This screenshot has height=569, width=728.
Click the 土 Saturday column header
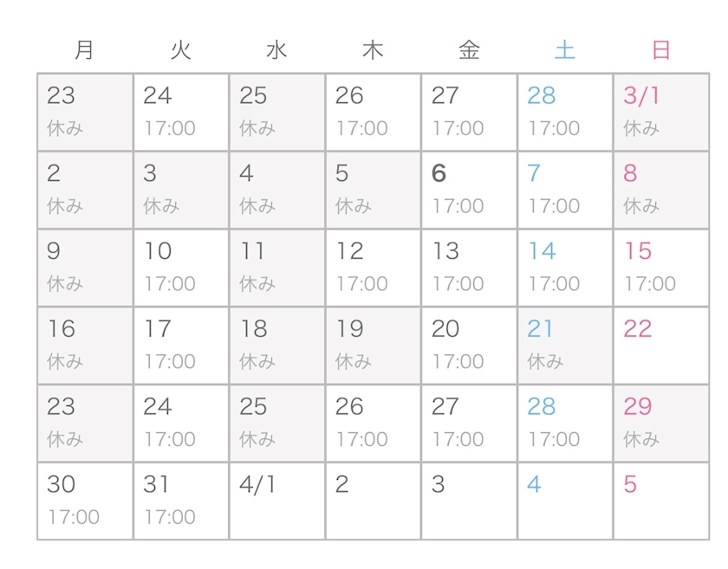(565, 50)
